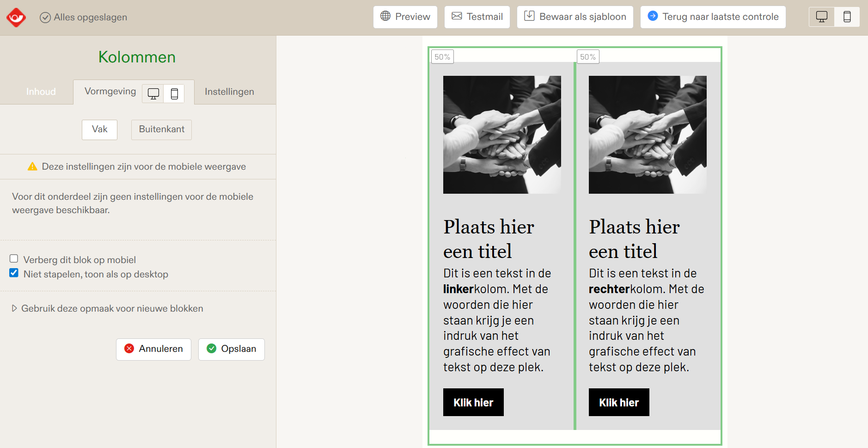Open the Inhoud tab
The width and height of the screenshot is (868, 448).
[41, 92]
